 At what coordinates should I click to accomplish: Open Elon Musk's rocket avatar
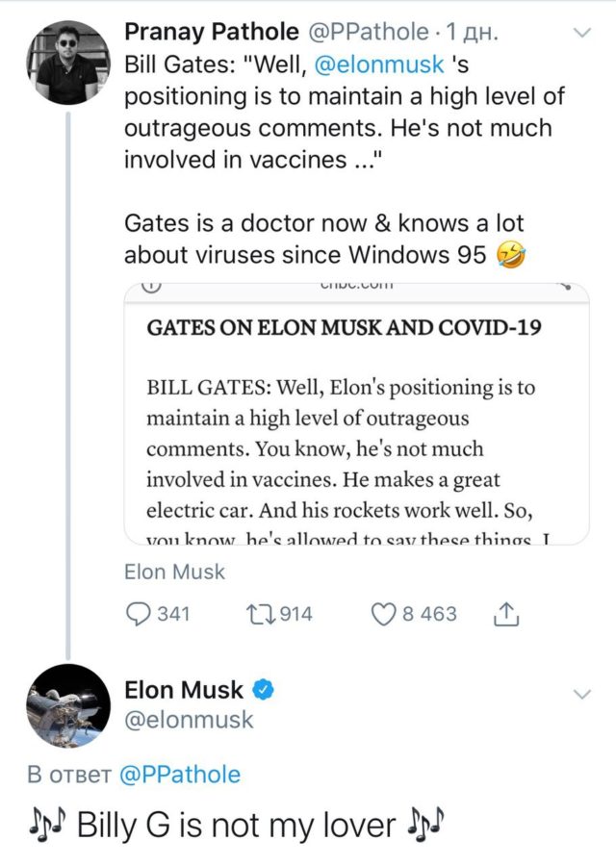point(66,705)
